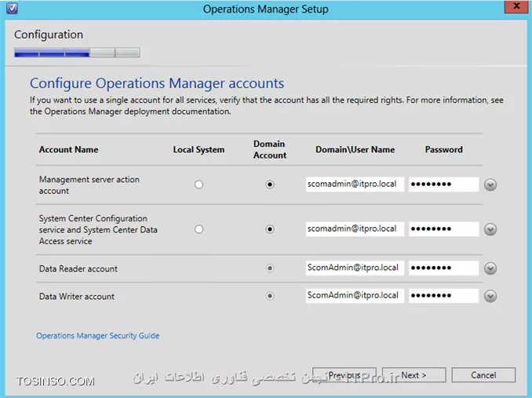Viewport: 532px width, 398px height.
Task: Click password field for Management server action account
Action: point(444,184)
